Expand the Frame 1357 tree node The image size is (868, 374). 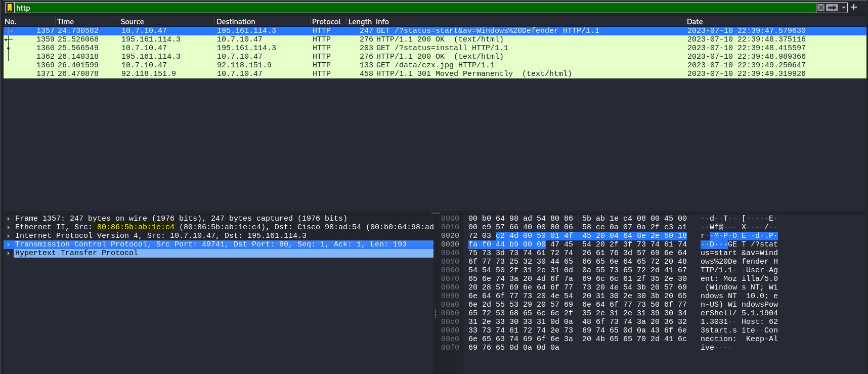click(9, 219)
